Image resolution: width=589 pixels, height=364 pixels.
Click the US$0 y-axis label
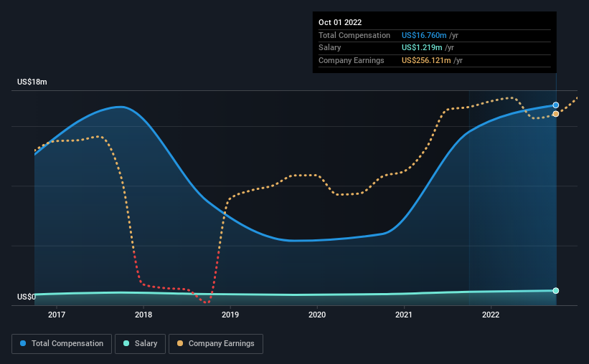pyautogui.click(x=27, y=297)
